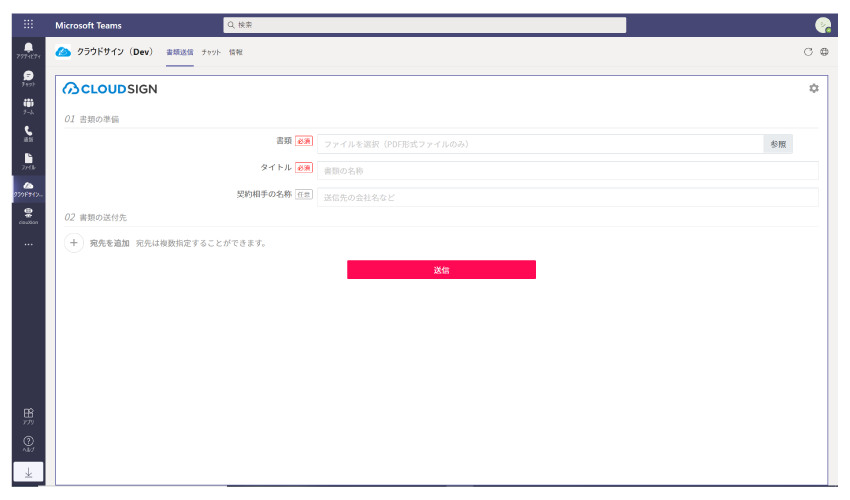Click the download desktop app icon
This screenshot has height=500, width=850.
click(x=28, y=473)
